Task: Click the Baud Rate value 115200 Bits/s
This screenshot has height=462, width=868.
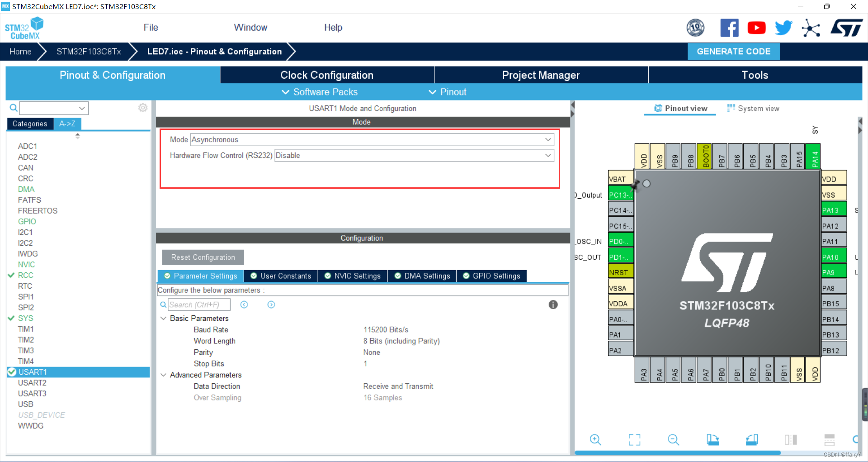Action: coord(386,330)
